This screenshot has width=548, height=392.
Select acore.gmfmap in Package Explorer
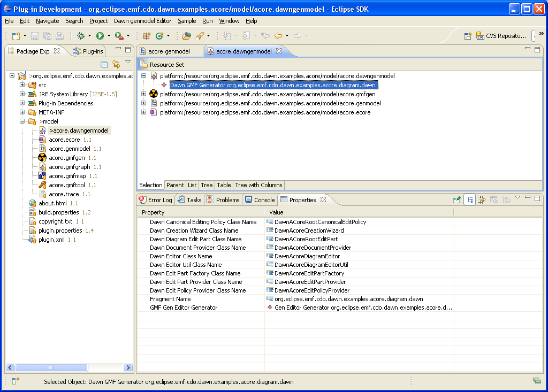pos(67,176)
